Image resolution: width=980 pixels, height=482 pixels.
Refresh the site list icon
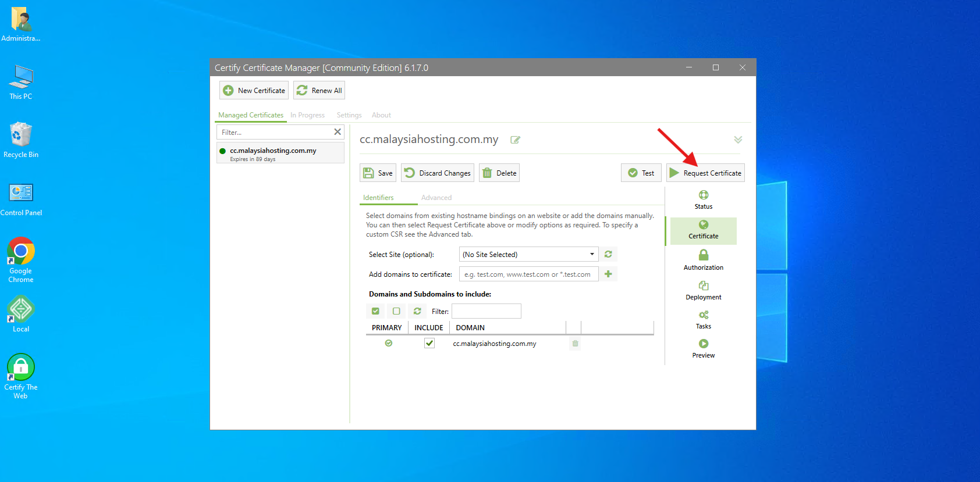[608, 254]
